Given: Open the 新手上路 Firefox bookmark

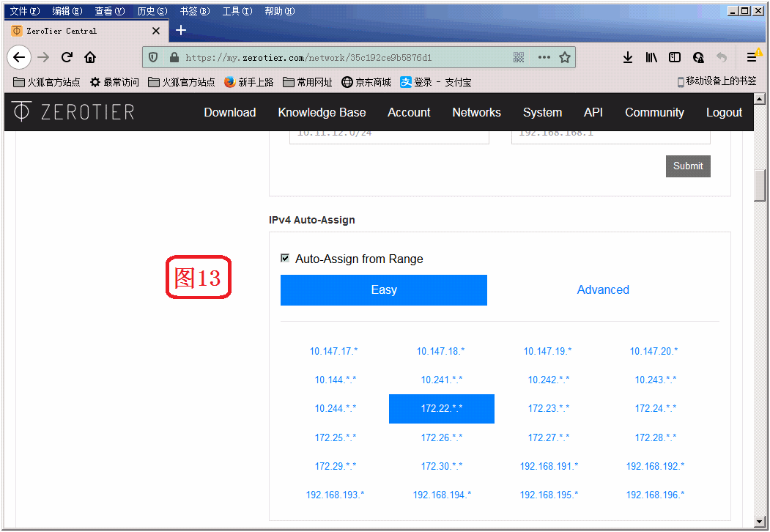Looking at the screenshot, I should [248, 82].
